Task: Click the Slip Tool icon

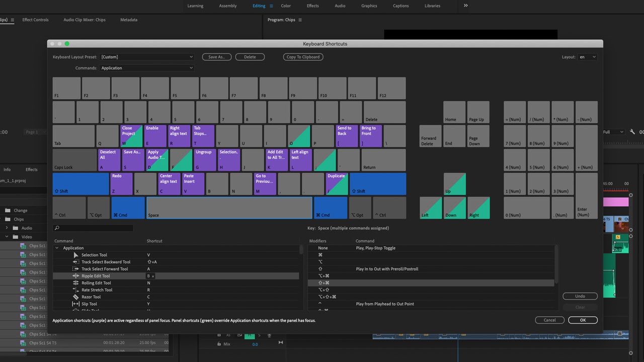Action: [x=76, y=304]
